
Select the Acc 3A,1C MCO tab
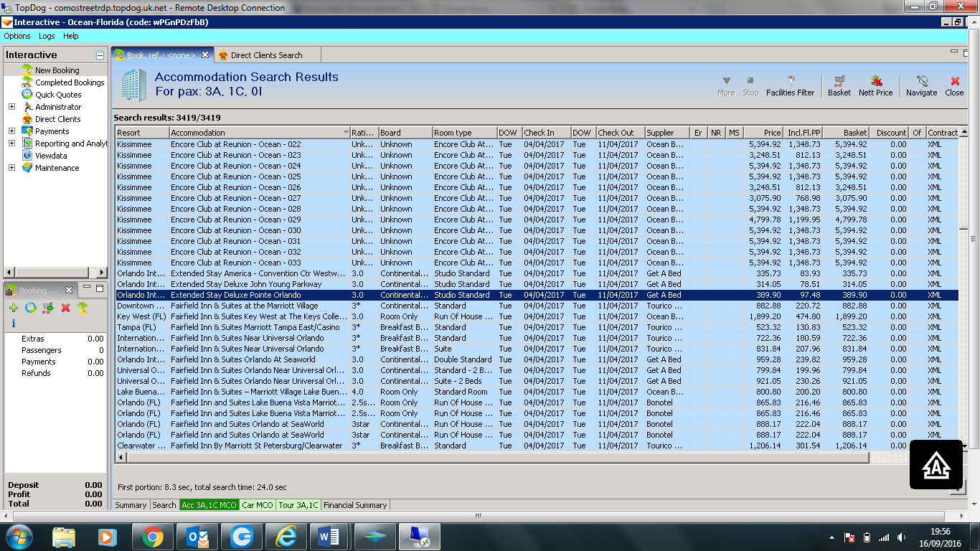pyautogui.click(x=209, y=505)
